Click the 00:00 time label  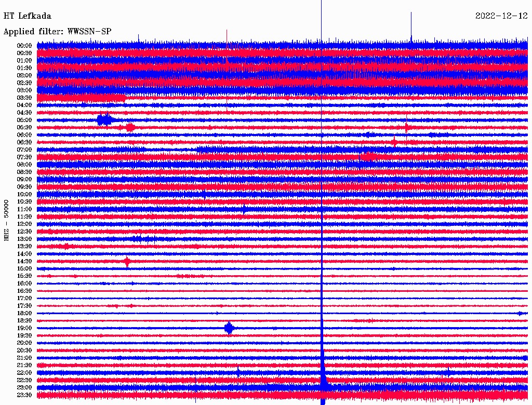tap(24, 46)
